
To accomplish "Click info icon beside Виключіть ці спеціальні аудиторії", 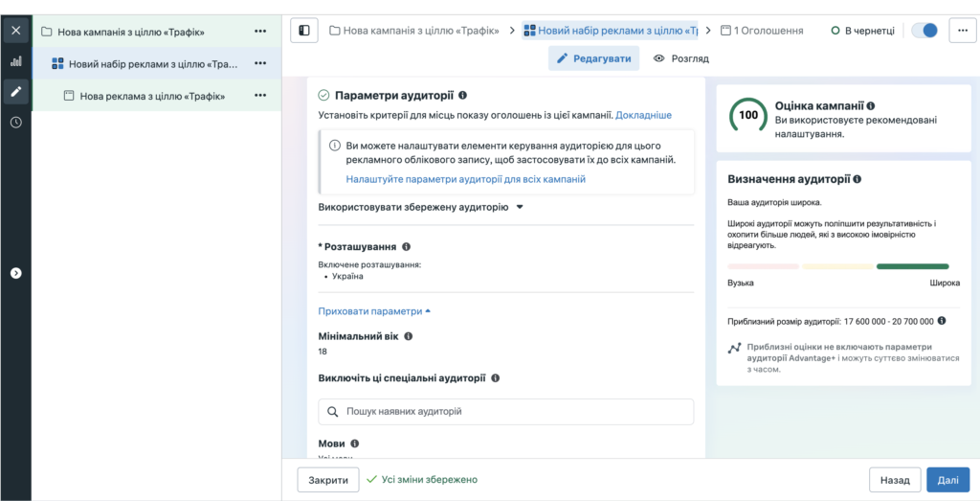I will pos(496,377).
